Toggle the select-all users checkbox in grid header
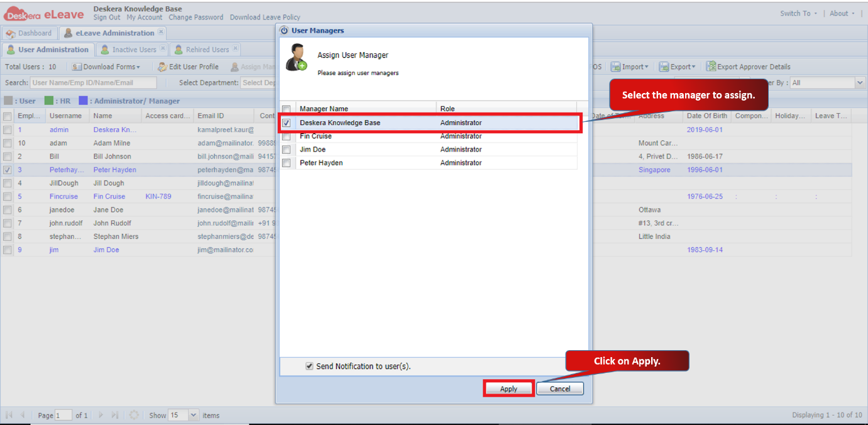 [x=8, y=116]
